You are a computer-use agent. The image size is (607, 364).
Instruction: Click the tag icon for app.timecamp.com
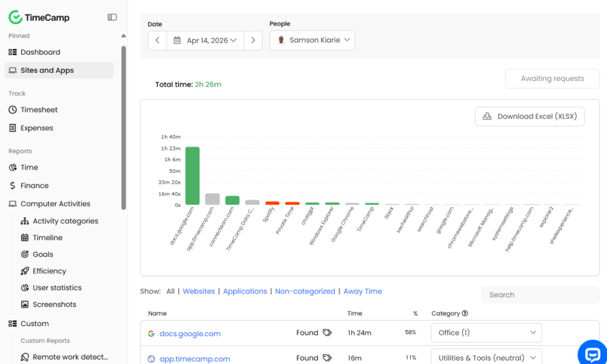pos(327,358)
